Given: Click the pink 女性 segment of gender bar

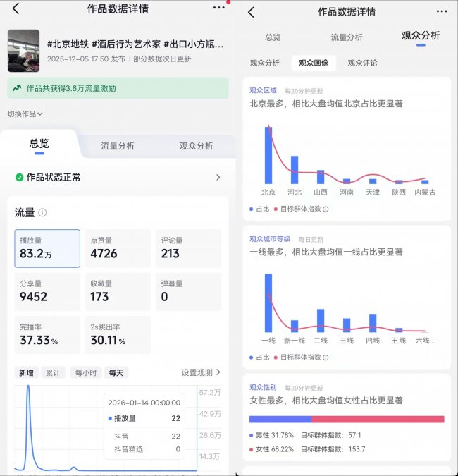Looking at the screenshot, I should (377, 419).
